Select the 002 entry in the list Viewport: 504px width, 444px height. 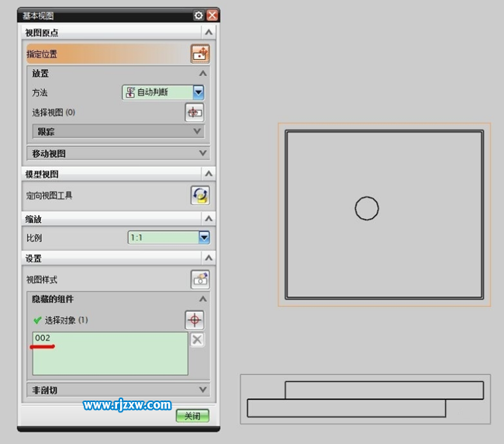[43, 338]
